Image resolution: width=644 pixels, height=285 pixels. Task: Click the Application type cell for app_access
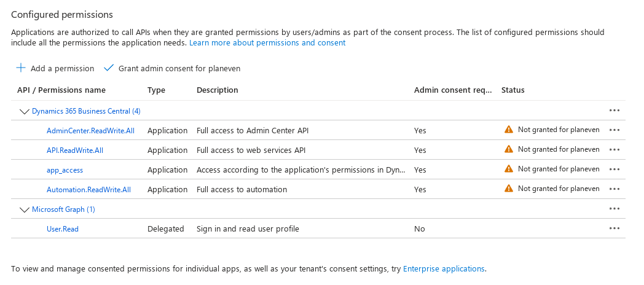point(168,170)
